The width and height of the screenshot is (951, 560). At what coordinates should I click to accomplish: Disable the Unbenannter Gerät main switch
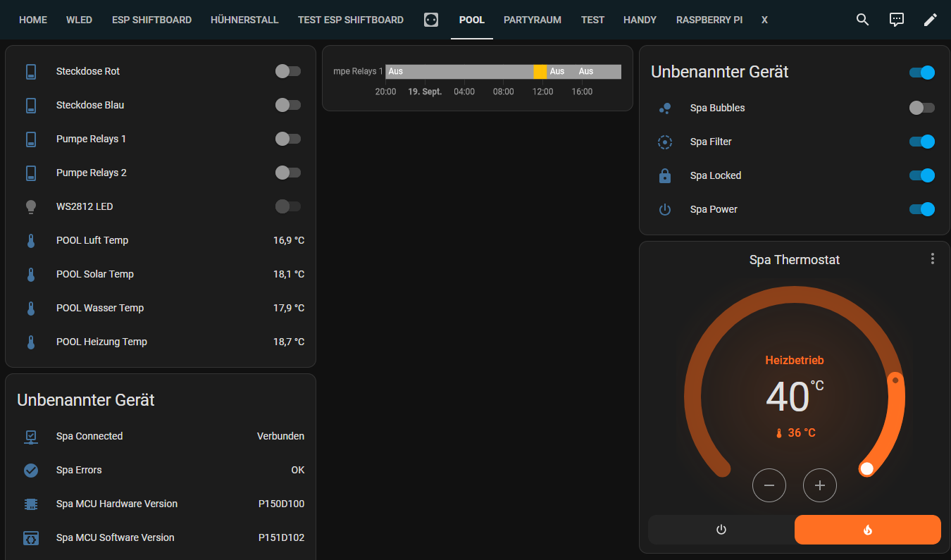click(921, 72)
